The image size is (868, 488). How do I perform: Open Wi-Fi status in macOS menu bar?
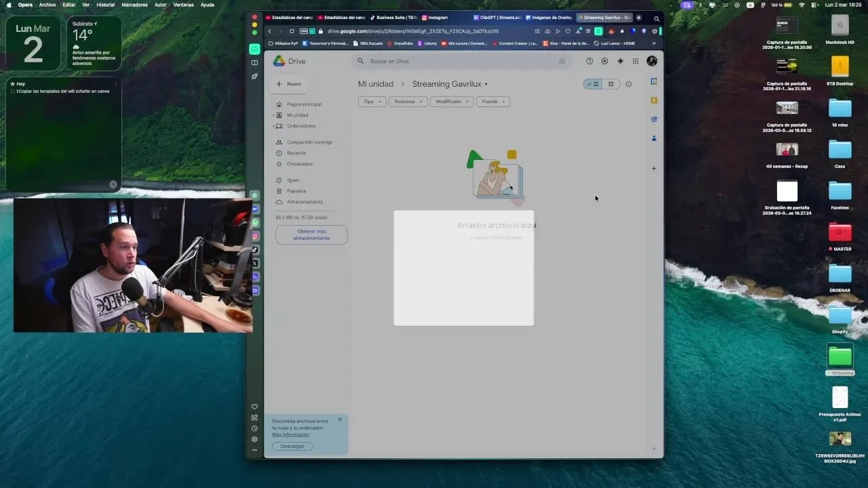coord(802,5)
